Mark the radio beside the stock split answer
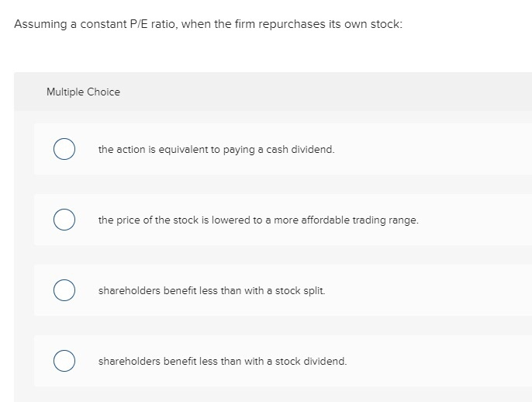532x402 pixels. click(x=64, y=291)
